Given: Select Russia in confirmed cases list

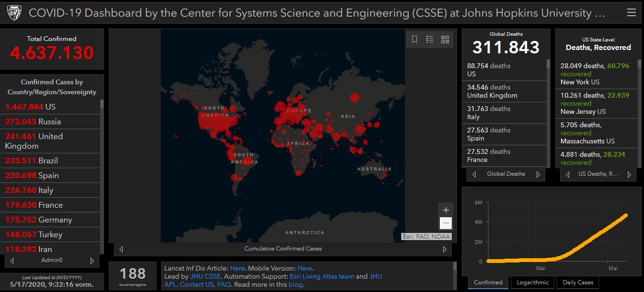Looking at the screenshot, I should (50, 121).
